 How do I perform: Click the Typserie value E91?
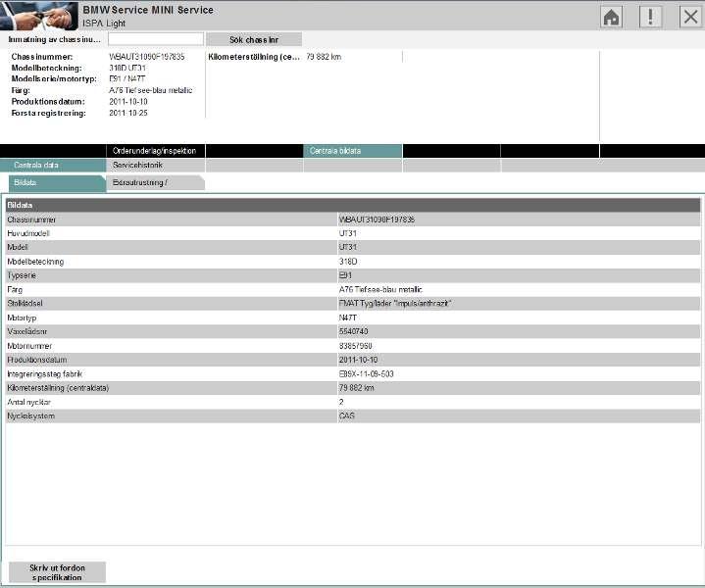pyautogui.click(x=345, y=275)
